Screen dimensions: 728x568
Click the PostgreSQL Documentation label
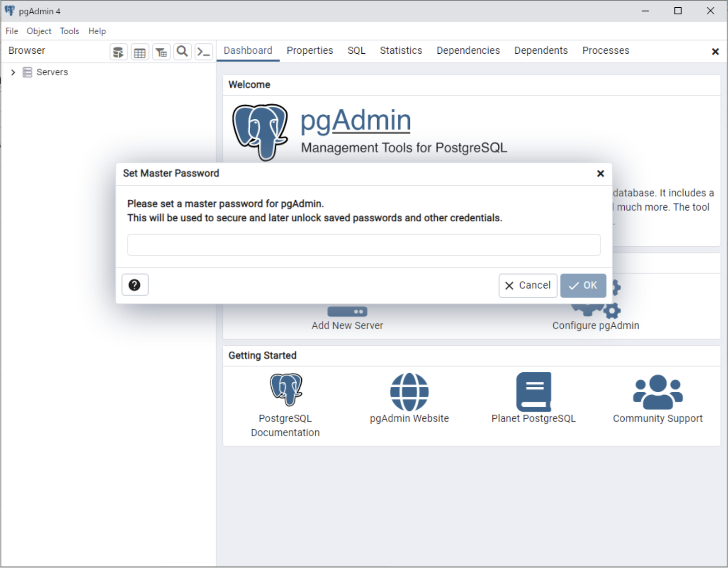click(x=285, y=425)
